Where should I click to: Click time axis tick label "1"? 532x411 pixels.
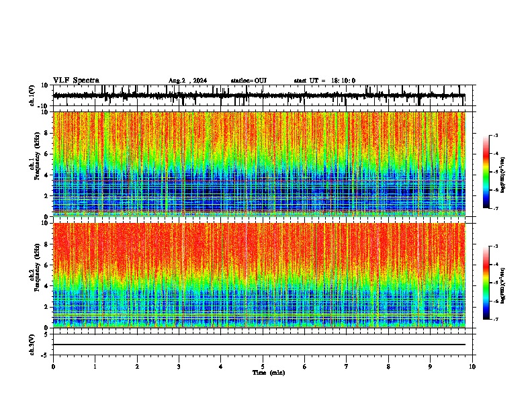95,367
